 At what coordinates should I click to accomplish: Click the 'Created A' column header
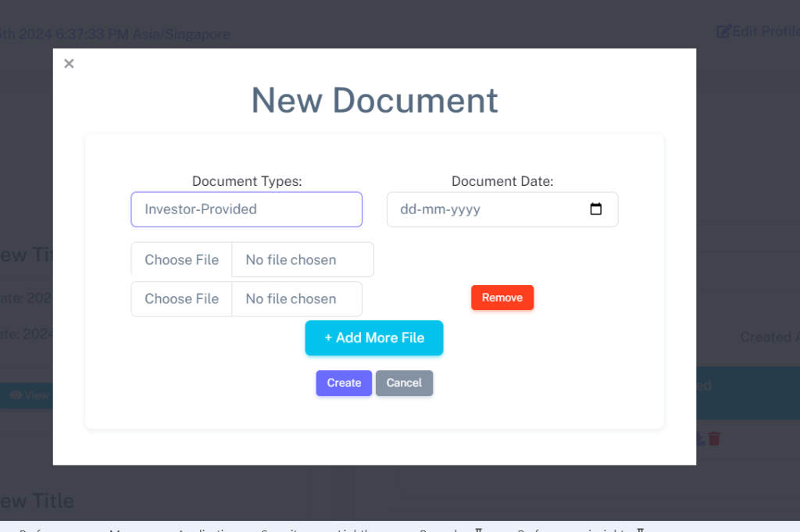point(769,337)
